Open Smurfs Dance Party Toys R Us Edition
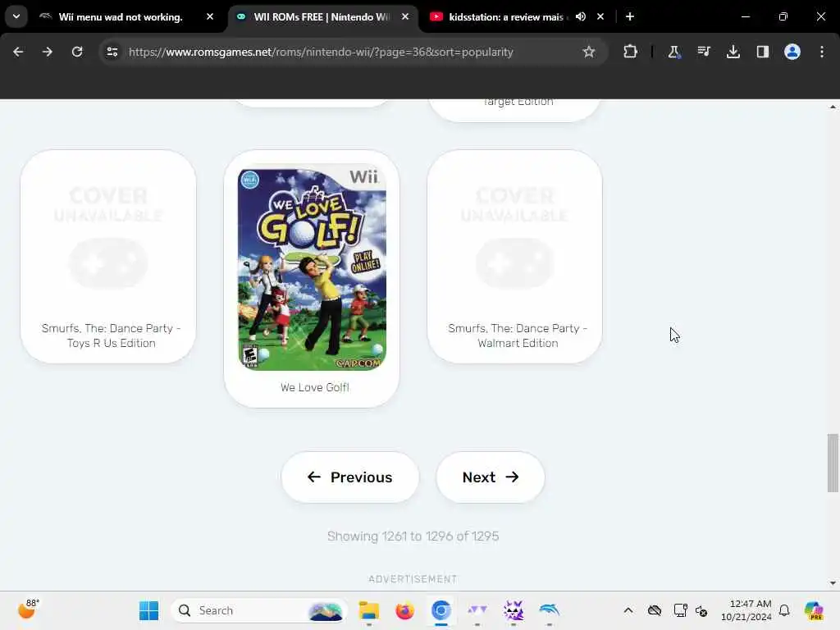This screenshot has height=630, width=840. (108, 257)
